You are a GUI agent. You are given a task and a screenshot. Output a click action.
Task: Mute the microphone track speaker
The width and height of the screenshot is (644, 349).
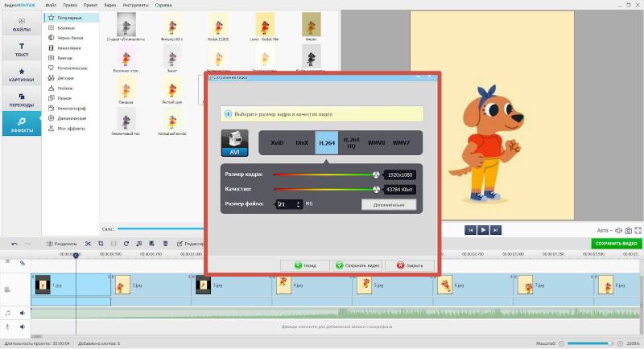(x=23, y=326)
